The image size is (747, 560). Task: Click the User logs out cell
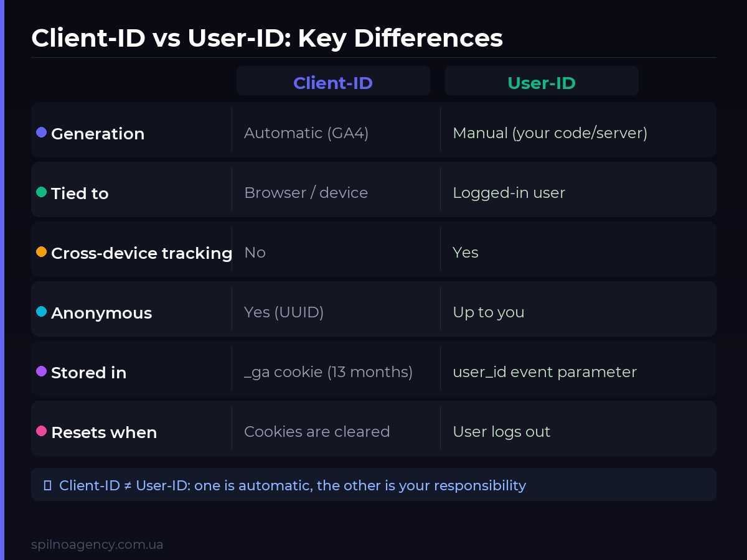point(502,432)
